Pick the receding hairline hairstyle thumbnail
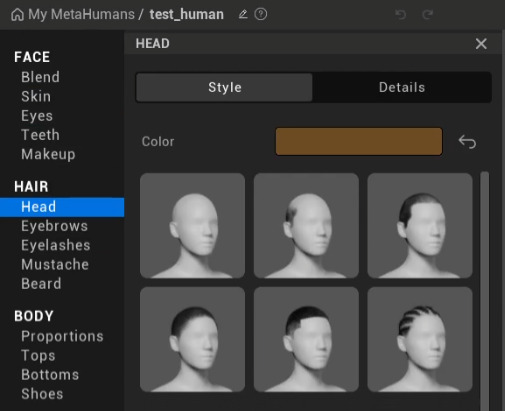This screenshot has width=505, height=411. [306, 225]
